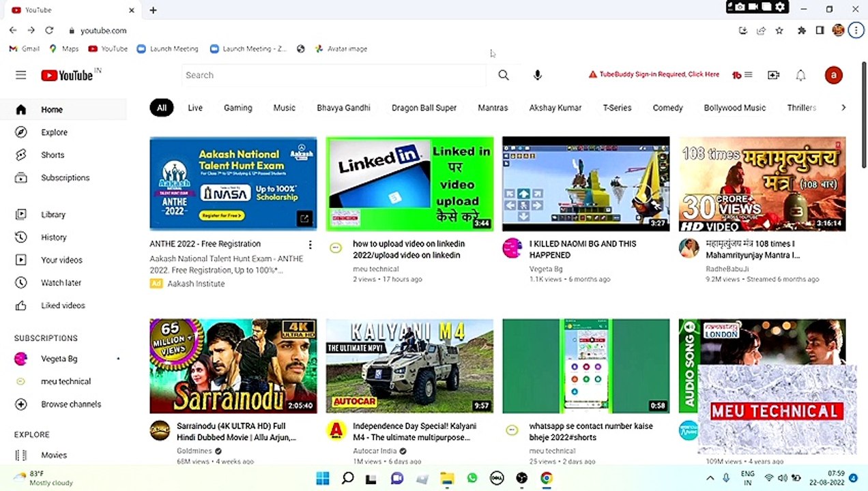This screenshot has width=868, height=491.
Task: Select the Live chip
Action: tap(195, 108)
